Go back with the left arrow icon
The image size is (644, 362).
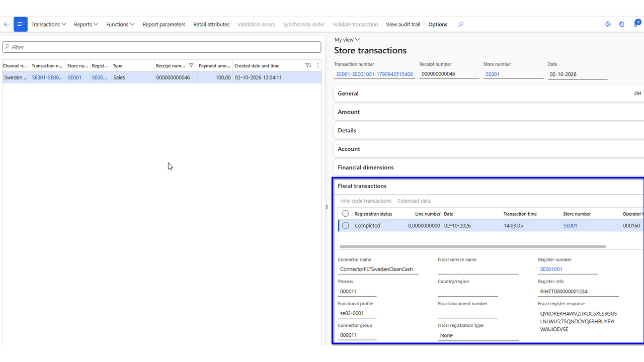point(7,24)
